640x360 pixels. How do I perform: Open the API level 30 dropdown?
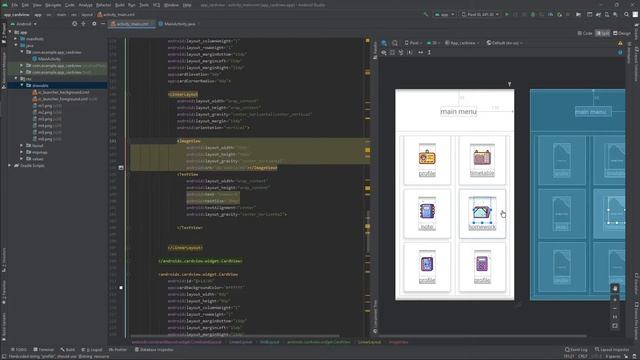tap(432, 42)
